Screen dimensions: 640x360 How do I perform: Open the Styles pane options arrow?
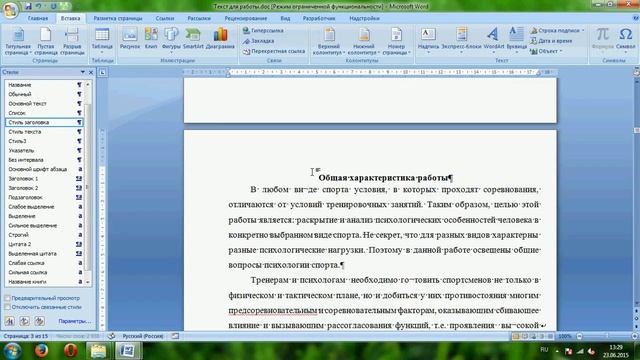point(82,72)
